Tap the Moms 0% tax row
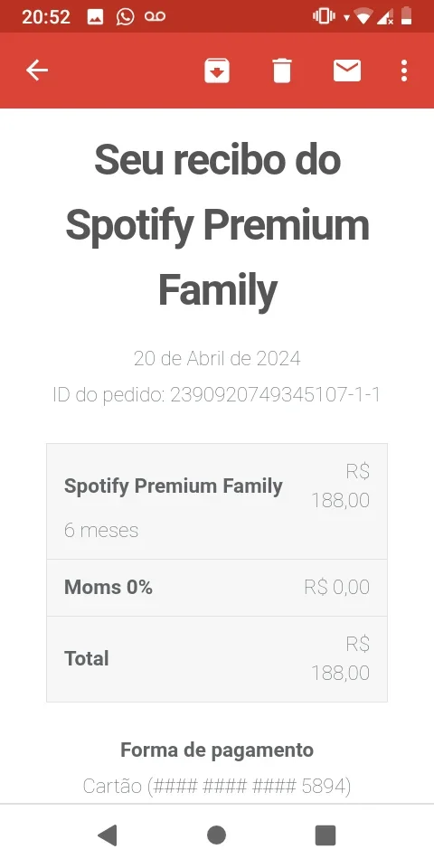Screen dimensions: 434x868 [217, 588]
